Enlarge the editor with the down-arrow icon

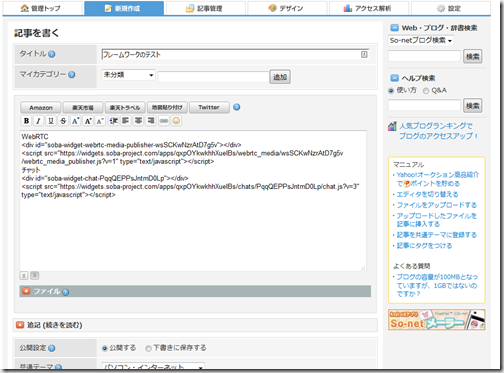(24, 276)
